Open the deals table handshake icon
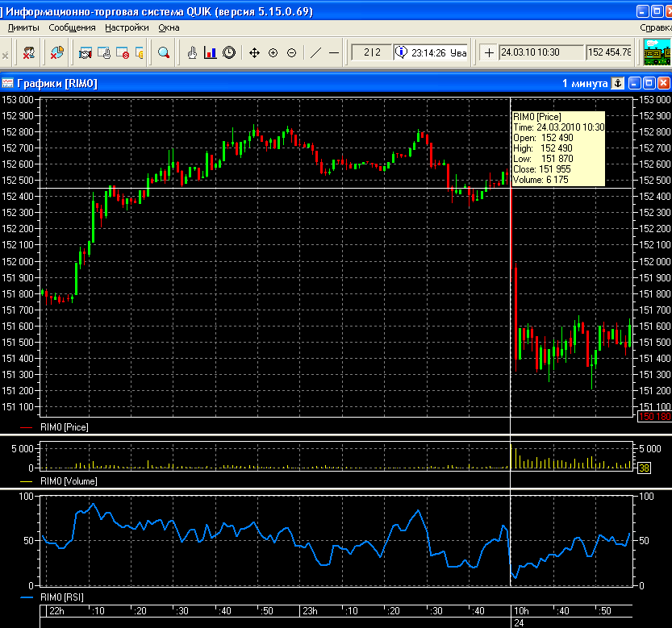672x628 pixels. click(x=86, y=53)
